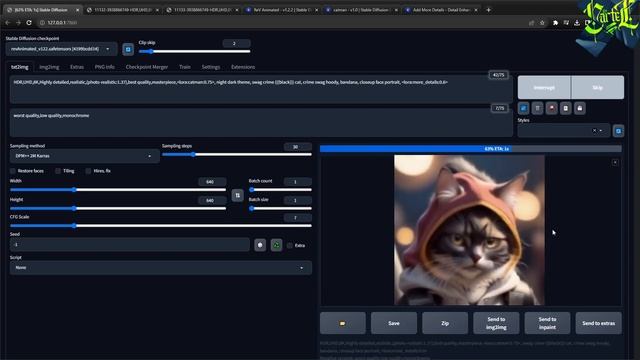The image size is (640, 360).
Task: Swap width and height values
Action: [238, 196]
